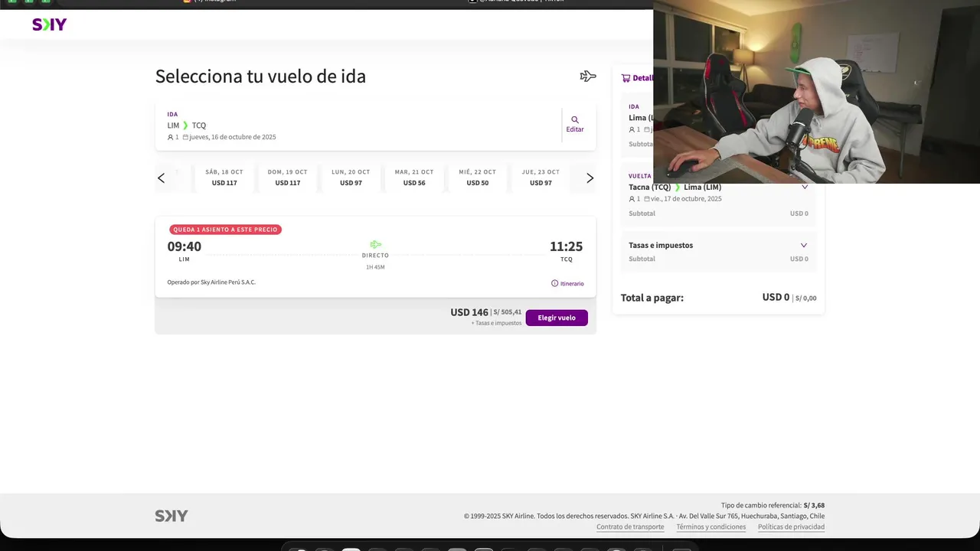The height and width of the screenshot is (551, 980).
Task: Click the Operado por Sky Airline Perú text
Action: click(211, 282)
